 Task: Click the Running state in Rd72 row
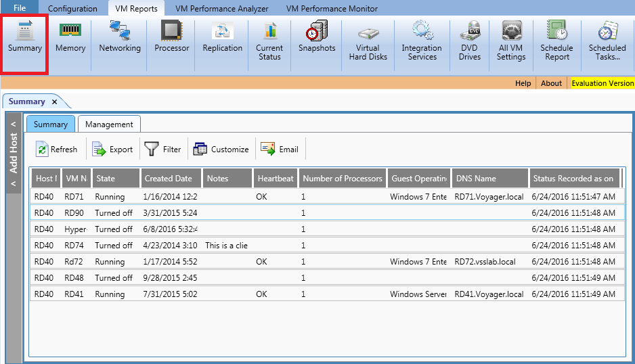110,262
